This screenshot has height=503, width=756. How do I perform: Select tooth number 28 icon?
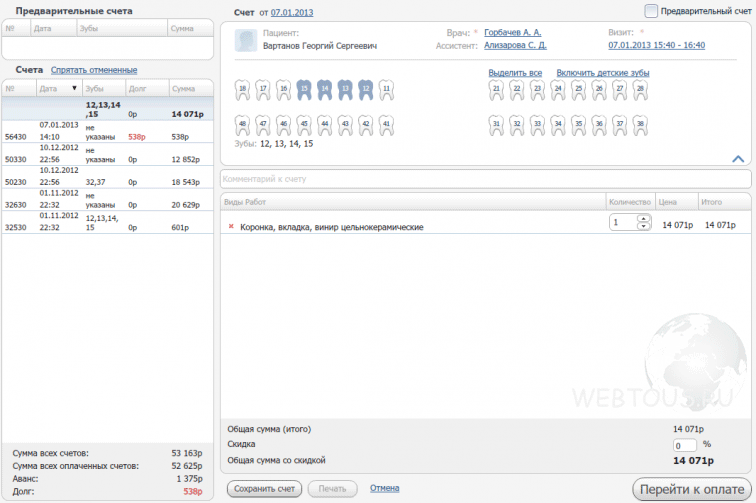640,90
